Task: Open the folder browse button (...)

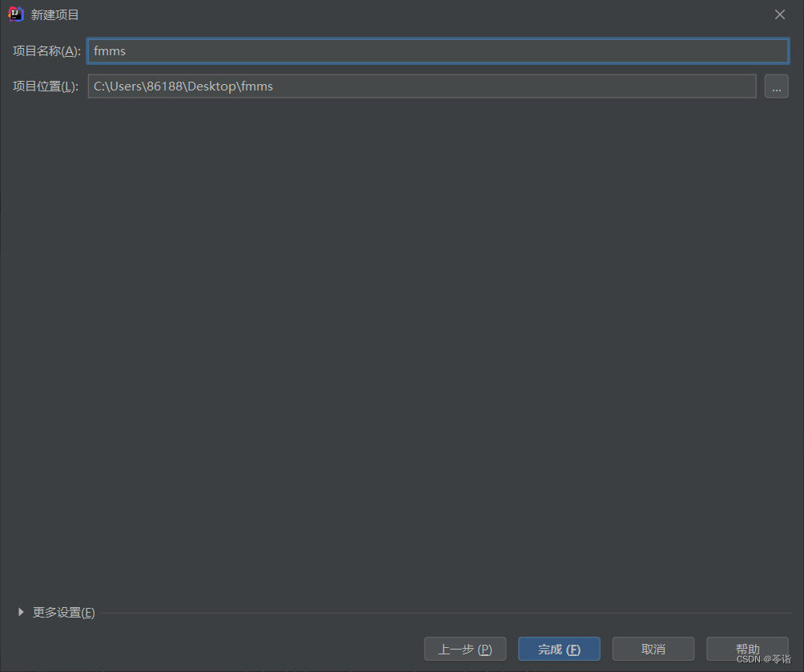Action: pos(776,87)
